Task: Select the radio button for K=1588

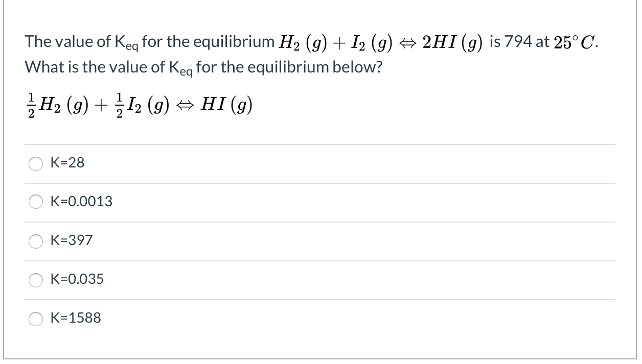Action: click(x=36, y=319)
